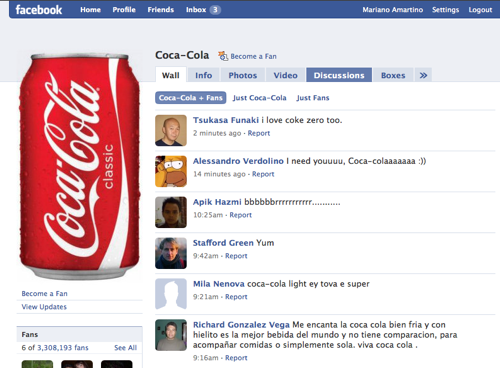Open Alessandro Verdolino name link
The height and width of the screenshot is (368, 500).
pyautogui.click(x=238, y=161)
